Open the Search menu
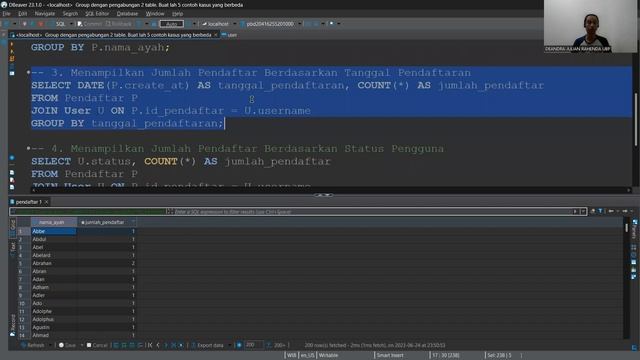The width and height of the screenshot is (640, 360). [70, 13]
